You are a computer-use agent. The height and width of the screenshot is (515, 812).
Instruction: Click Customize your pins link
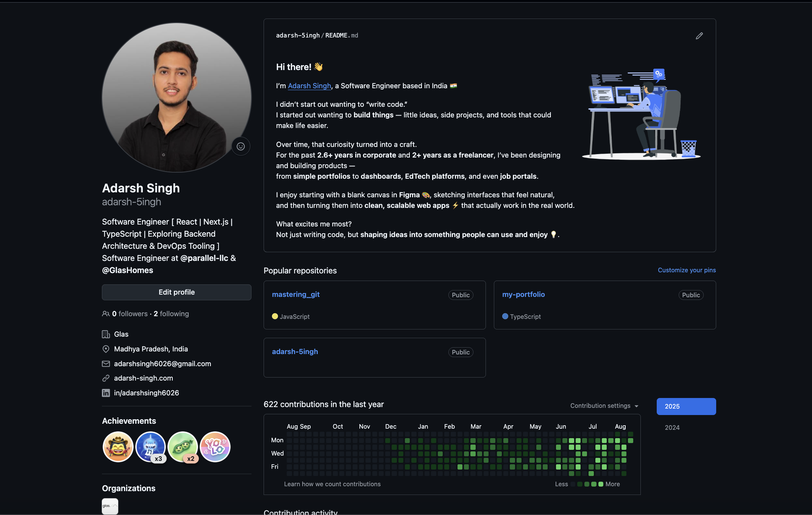pyautogui.click(x=686, y=270)
